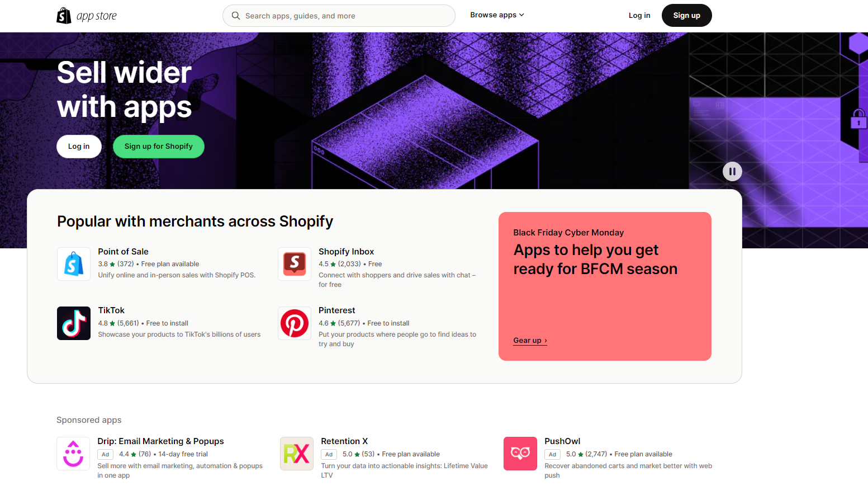Click the white Log in hero button

79,147
